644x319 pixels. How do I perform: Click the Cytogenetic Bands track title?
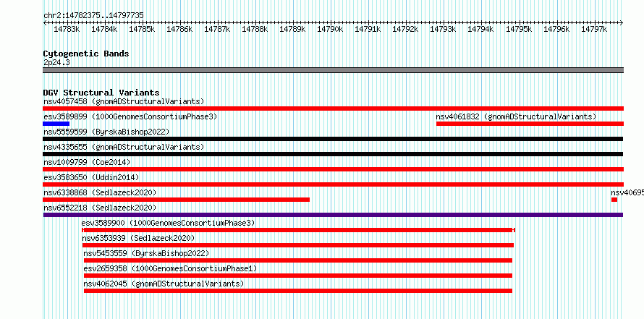point(86,54)
